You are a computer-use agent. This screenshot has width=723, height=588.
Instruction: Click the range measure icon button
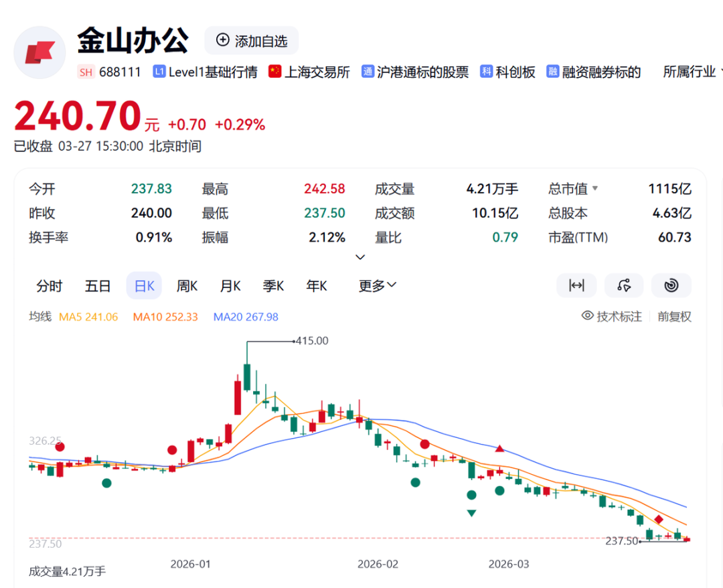click(576, 285)
